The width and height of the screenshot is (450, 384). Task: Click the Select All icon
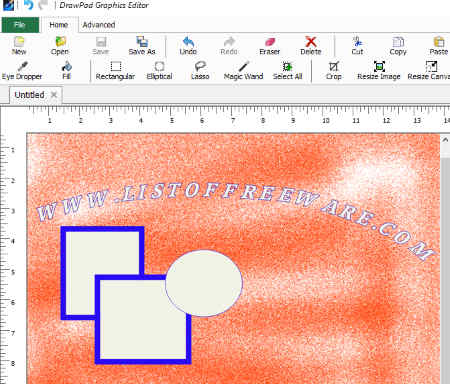coord(287,67)
